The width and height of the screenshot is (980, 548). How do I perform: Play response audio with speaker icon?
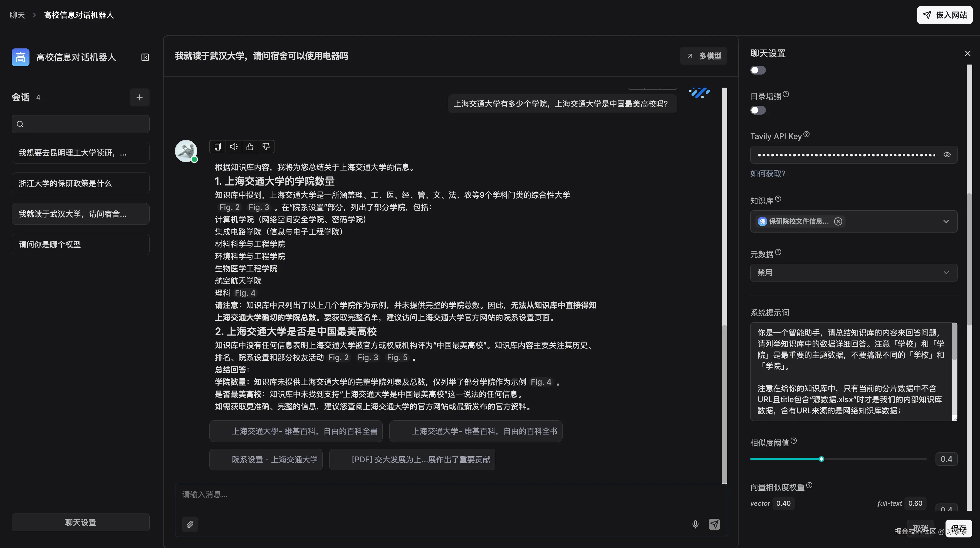pos(234,147)
